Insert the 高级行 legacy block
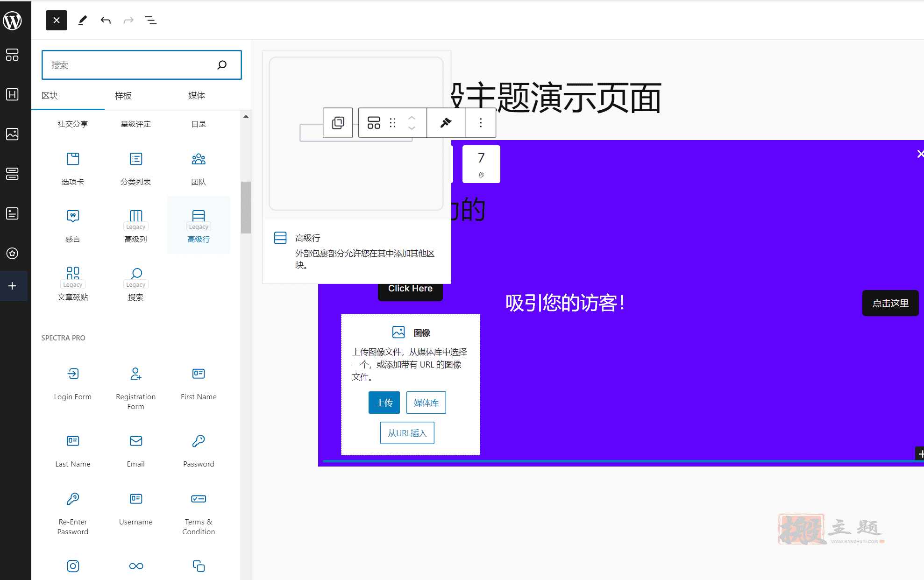Image resolution: width=924 pixels, height=580 pixels. [x=199, y=226]
